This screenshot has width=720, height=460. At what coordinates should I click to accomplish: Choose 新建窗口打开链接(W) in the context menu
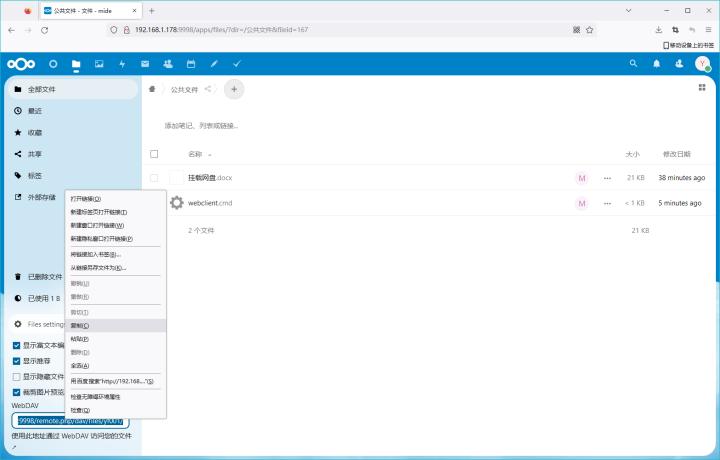[x=116, y=225]
